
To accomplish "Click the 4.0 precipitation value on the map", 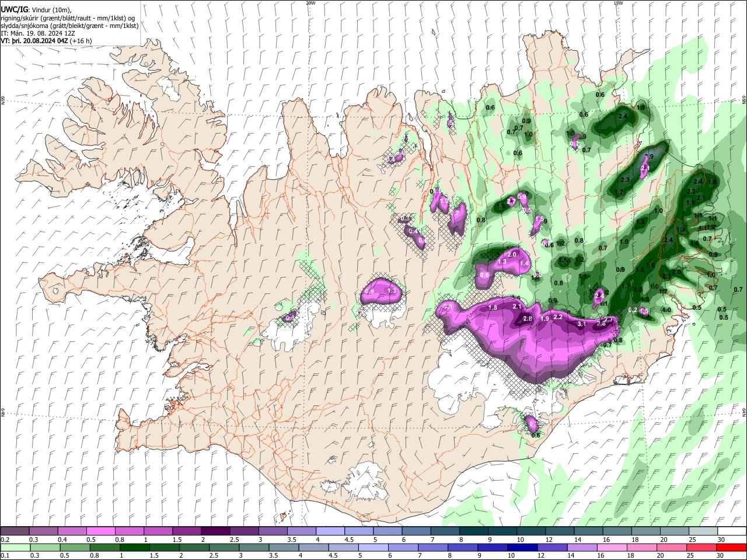I will pos(666,310).
